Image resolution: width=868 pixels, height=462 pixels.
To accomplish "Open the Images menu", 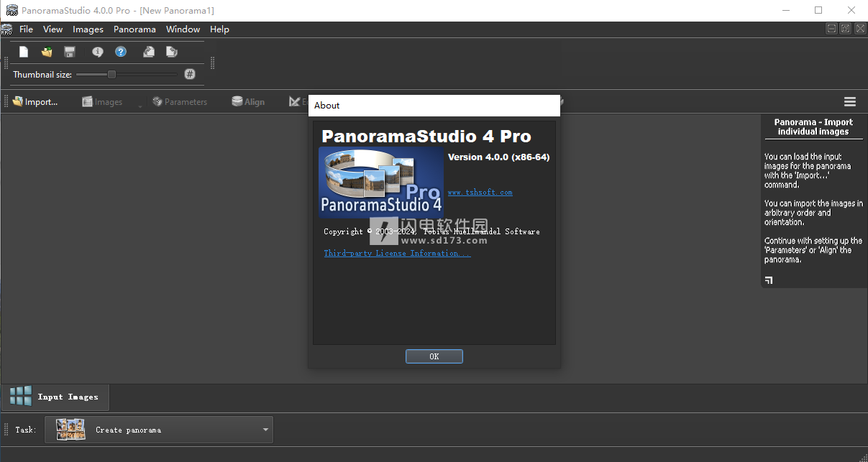I will [x=88, y=29].
